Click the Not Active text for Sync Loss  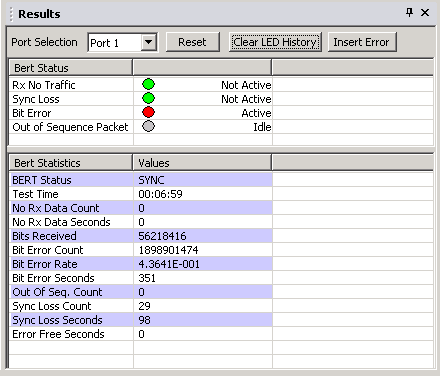(x=246, y=99)
